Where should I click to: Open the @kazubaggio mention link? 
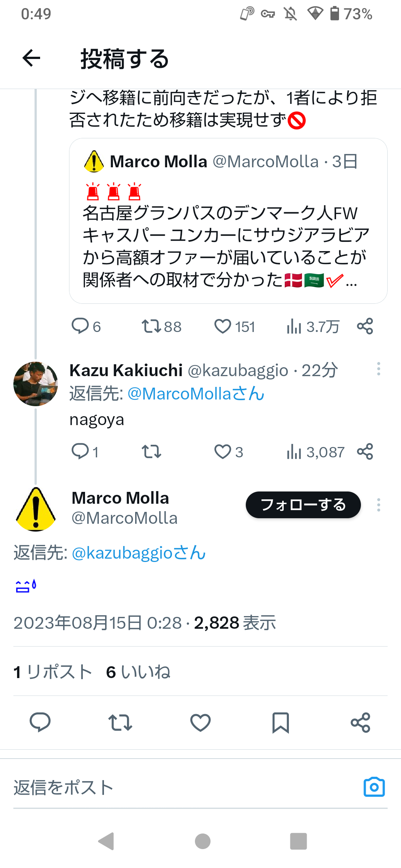click(x=138, y=553)
